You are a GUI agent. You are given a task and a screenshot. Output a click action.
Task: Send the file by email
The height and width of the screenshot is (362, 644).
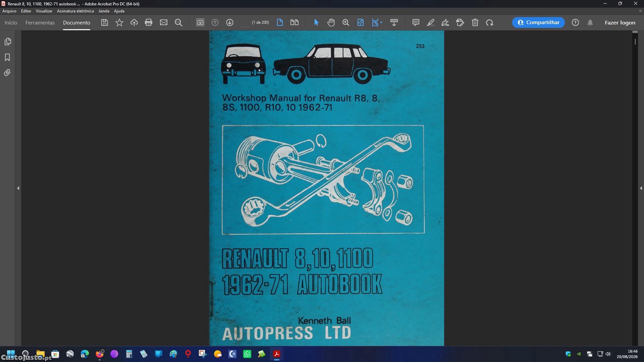tap(164, 22)
